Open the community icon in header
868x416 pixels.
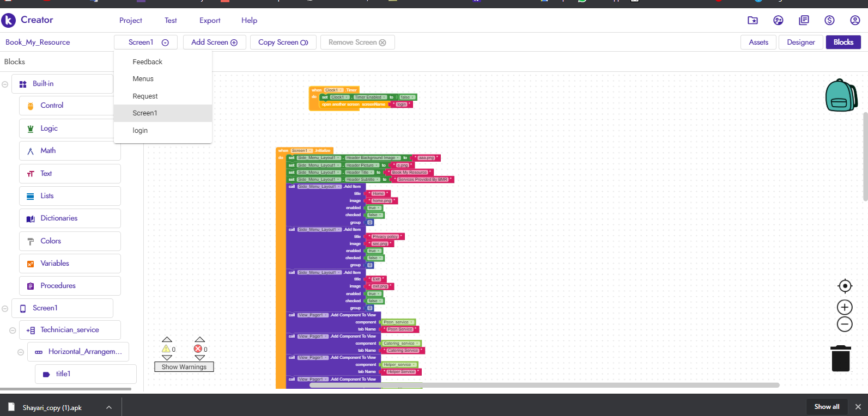778,20
